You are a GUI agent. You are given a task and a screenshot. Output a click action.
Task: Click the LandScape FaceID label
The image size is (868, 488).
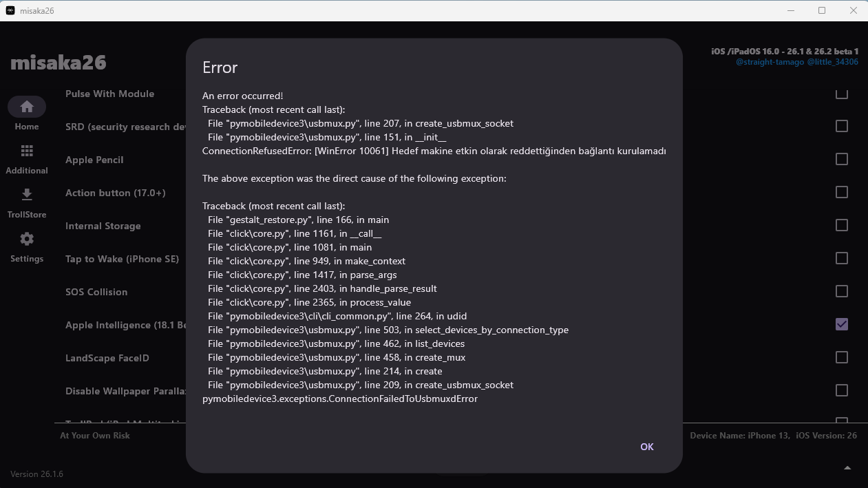(107, 358)
